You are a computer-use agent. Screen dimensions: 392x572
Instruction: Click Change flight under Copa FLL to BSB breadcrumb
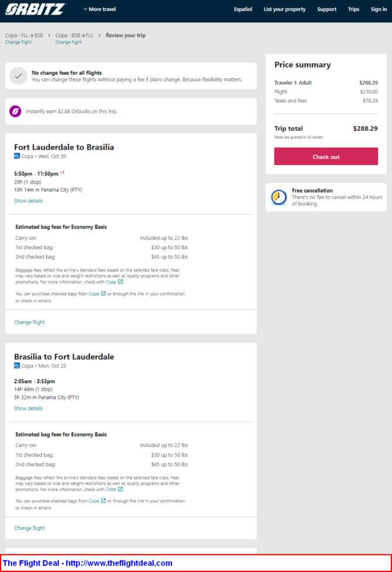[x=18, y=42]
